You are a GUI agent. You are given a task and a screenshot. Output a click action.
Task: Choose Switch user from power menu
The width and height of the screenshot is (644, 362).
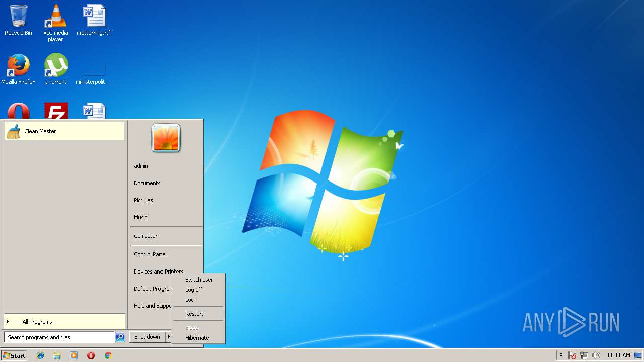point(198,280)
